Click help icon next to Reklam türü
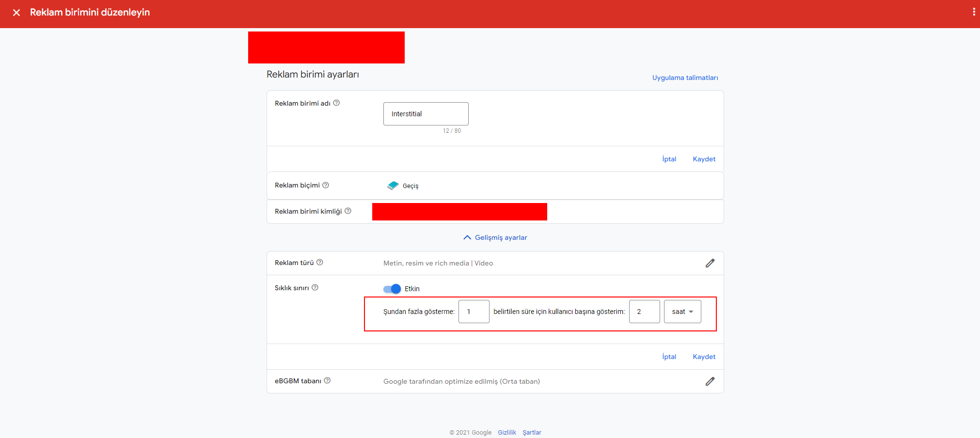 click(320, 262)
